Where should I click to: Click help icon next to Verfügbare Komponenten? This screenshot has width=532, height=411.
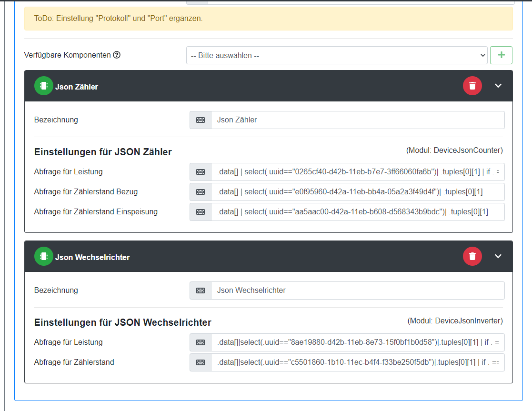pos(117,55)
